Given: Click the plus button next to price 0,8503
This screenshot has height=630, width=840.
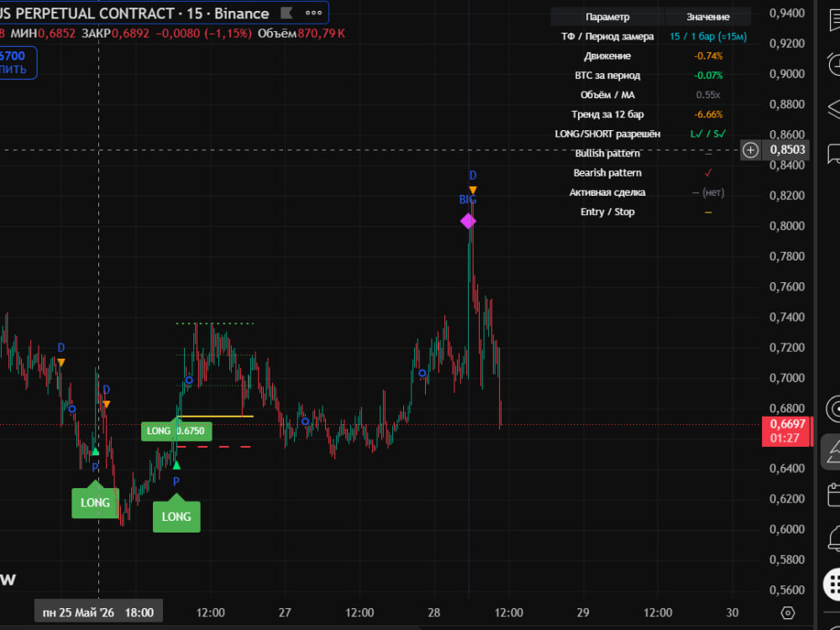Looking at the screenshot, I should tap(750, 150).
